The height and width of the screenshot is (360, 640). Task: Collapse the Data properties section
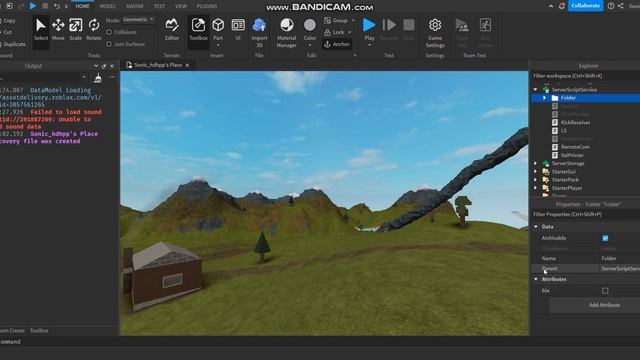(x=536, y=227)
